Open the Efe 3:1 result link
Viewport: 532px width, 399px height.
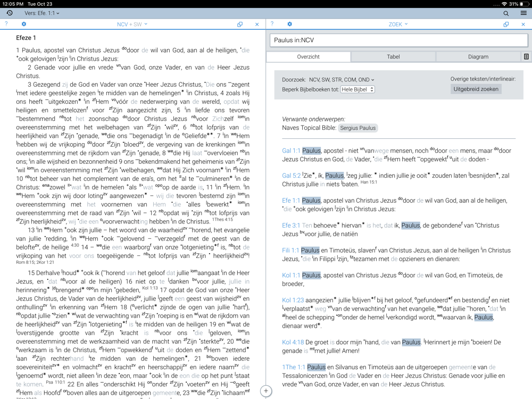point(291,225)
